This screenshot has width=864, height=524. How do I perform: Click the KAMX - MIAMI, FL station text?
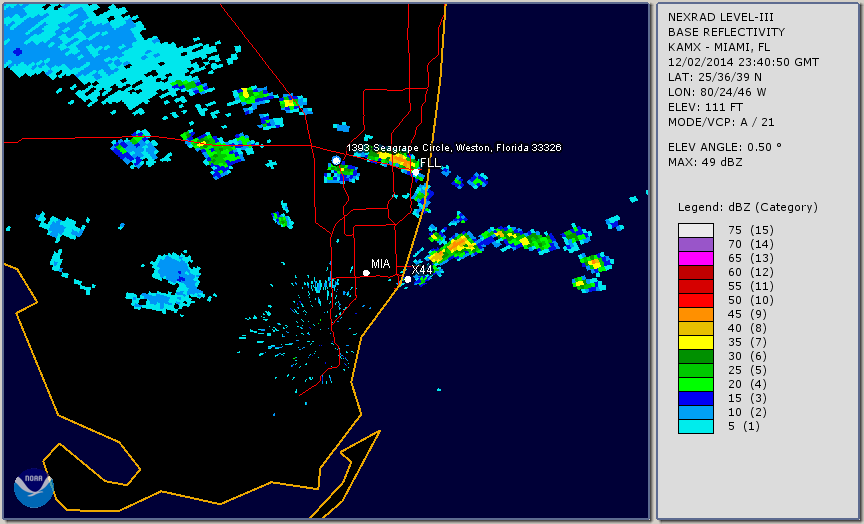point(719,47)
